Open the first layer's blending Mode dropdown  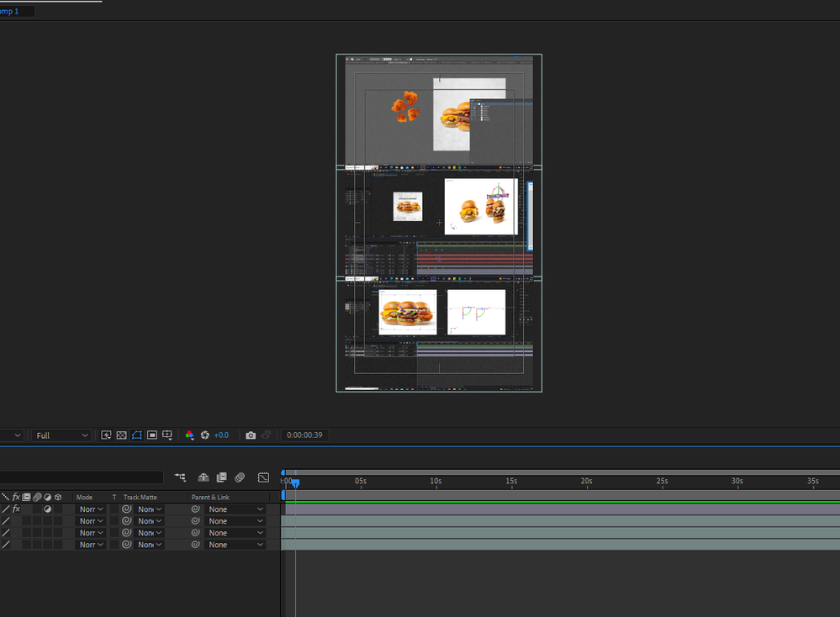coord(91,509)
